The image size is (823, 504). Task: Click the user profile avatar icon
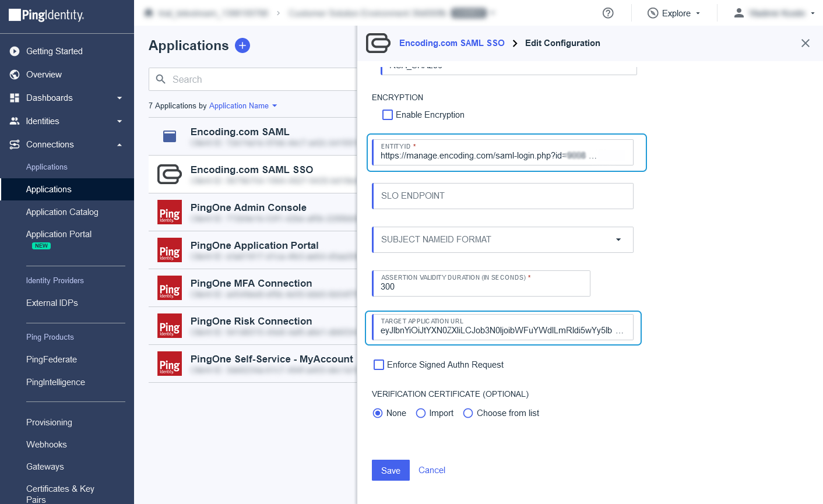(738, 13)
